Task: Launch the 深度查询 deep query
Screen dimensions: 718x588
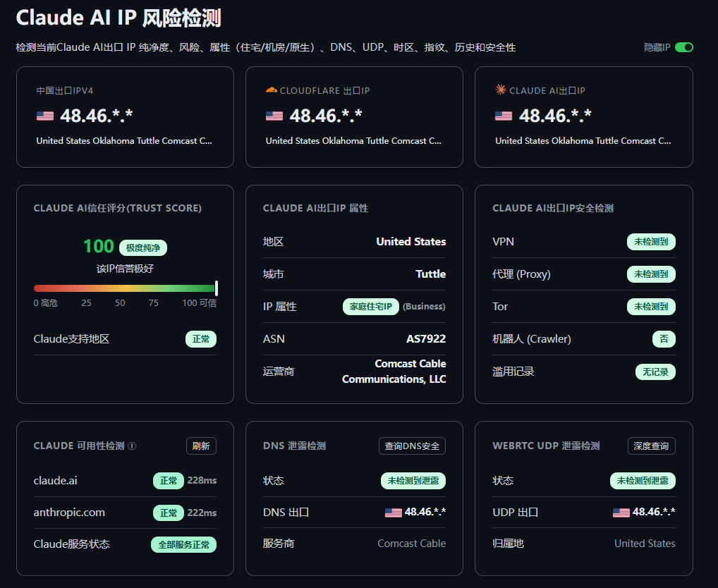Action: coord(651,446)
